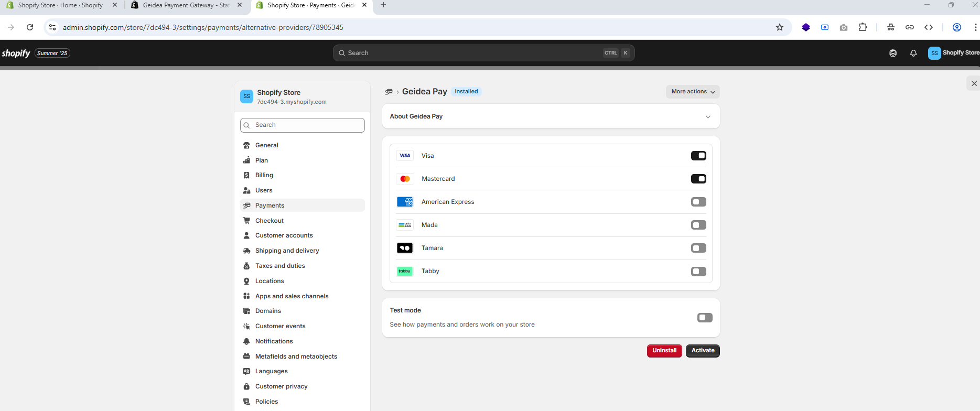
Task: Click the Visa card logo
Action: click(405, 156)
